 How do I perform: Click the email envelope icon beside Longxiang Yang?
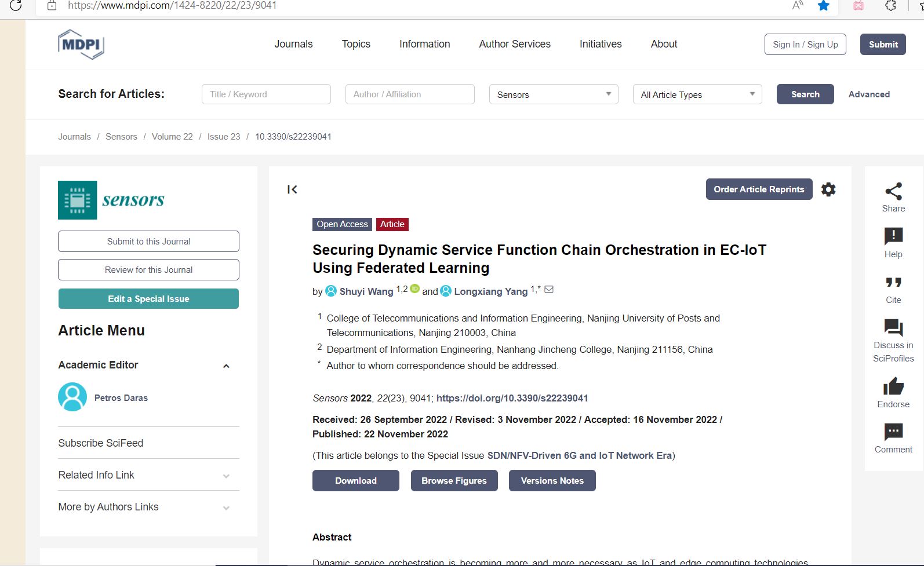(x=549, y=289)
